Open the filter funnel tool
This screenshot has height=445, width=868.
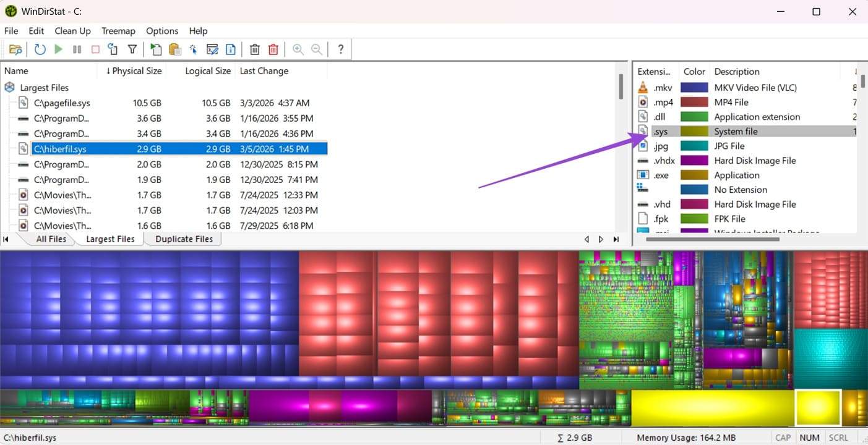point(132,49)
